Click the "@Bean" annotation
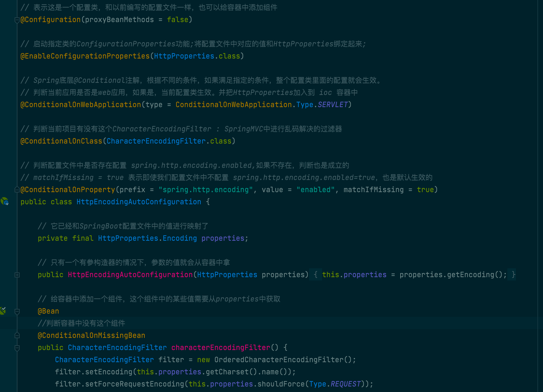 pos(48,311)
